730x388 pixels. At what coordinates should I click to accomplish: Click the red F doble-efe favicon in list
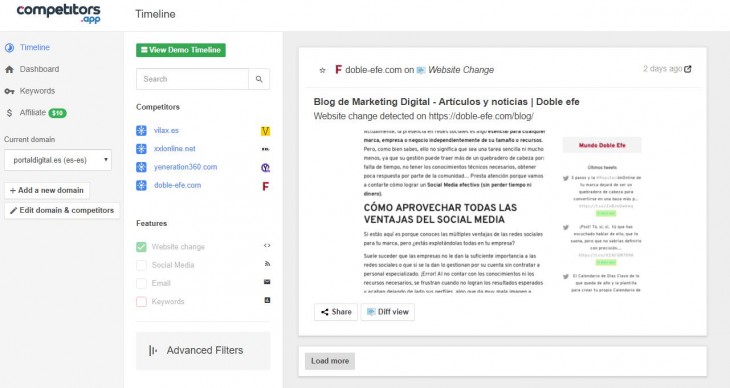point(265,186)
